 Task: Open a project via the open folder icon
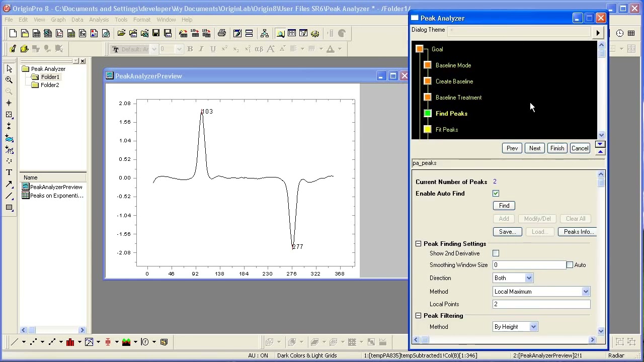(x=121, y=34)
